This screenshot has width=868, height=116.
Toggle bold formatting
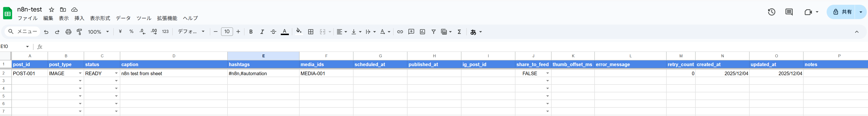pyautogui.click(x=251, y=32)
